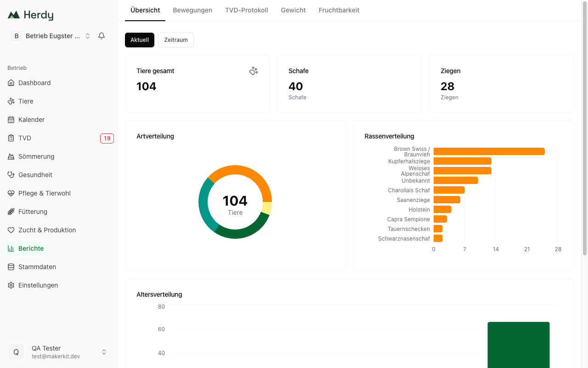Switch to the Zeitraum view toggle
This screenshot has width=588, height=368.
click(176, 40)
